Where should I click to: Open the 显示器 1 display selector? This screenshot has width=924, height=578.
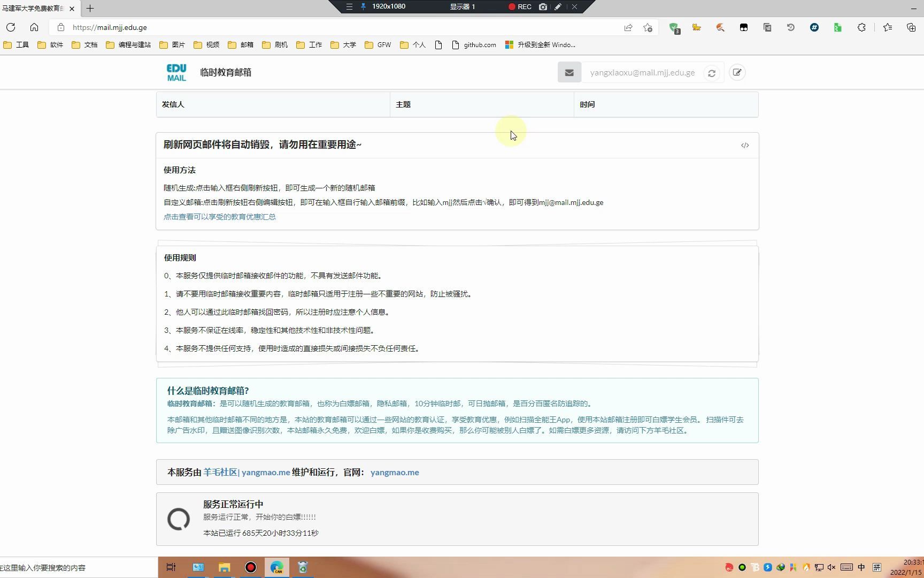click(x=463, y=7)
